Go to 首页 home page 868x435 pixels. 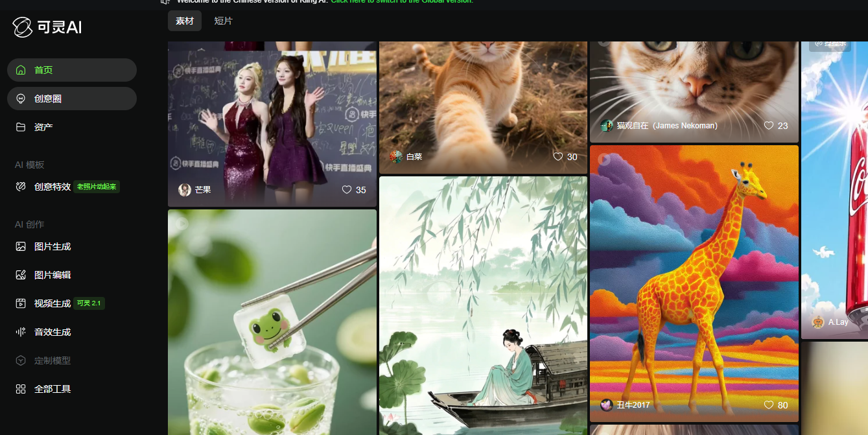[72, 70]
